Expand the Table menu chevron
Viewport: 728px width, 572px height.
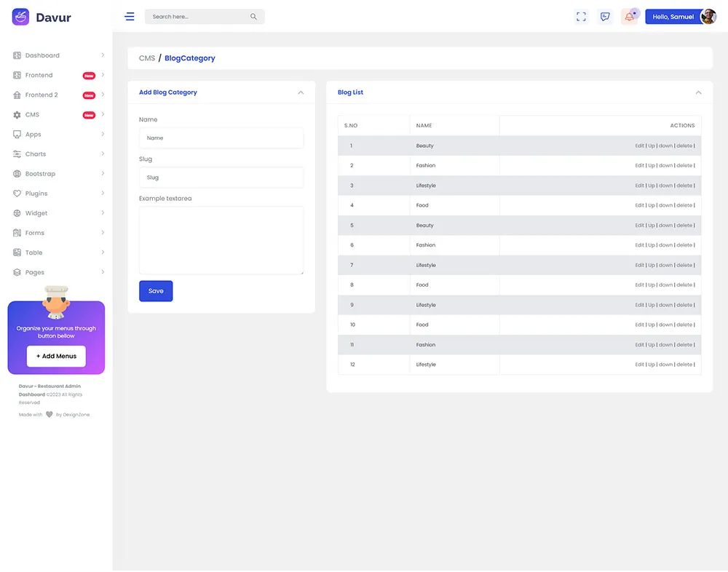coord(103,252)
